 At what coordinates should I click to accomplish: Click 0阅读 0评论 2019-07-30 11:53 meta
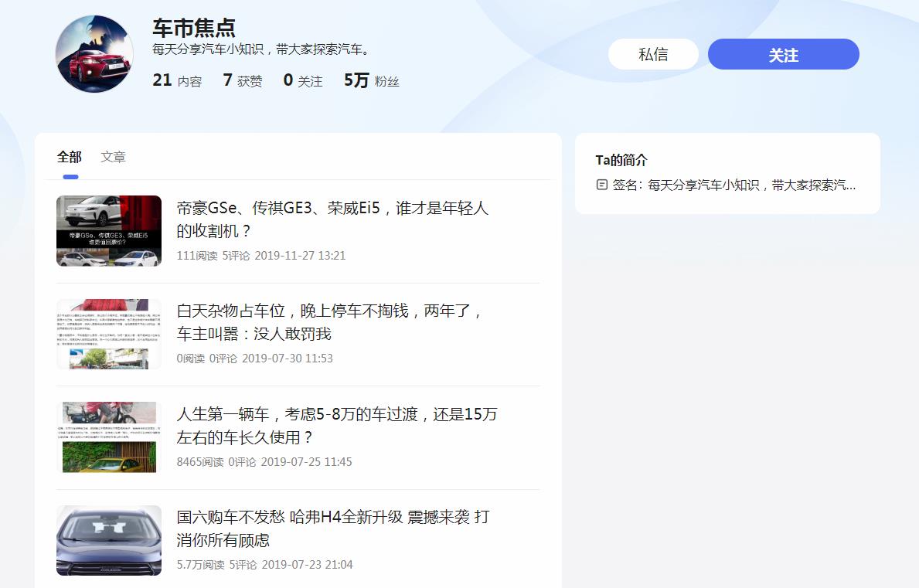pyautogui.click(x=254, y=358)
